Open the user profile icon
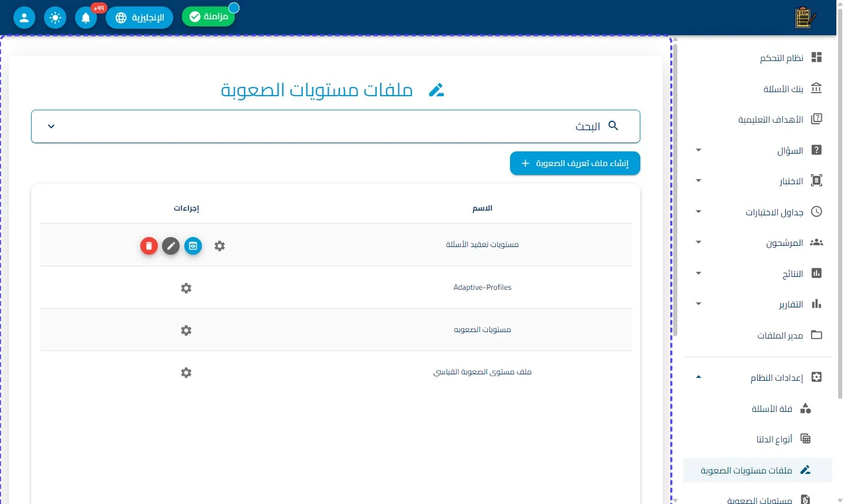 tap(24, 18)
